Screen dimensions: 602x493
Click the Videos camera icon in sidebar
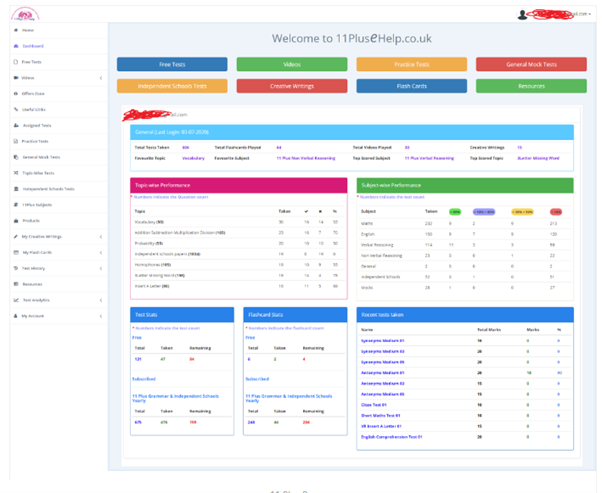16,78
